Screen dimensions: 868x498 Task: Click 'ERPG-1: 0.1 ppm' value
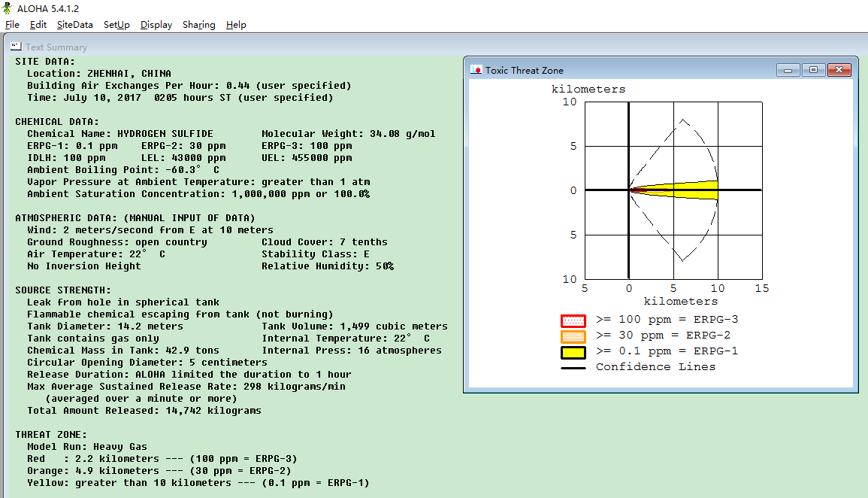pos(72,146)
